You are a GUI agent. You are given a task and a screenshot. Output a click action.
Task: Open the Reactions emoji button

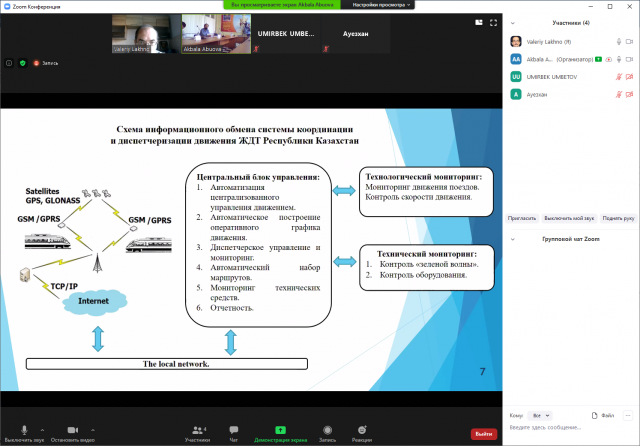(362, 433)
